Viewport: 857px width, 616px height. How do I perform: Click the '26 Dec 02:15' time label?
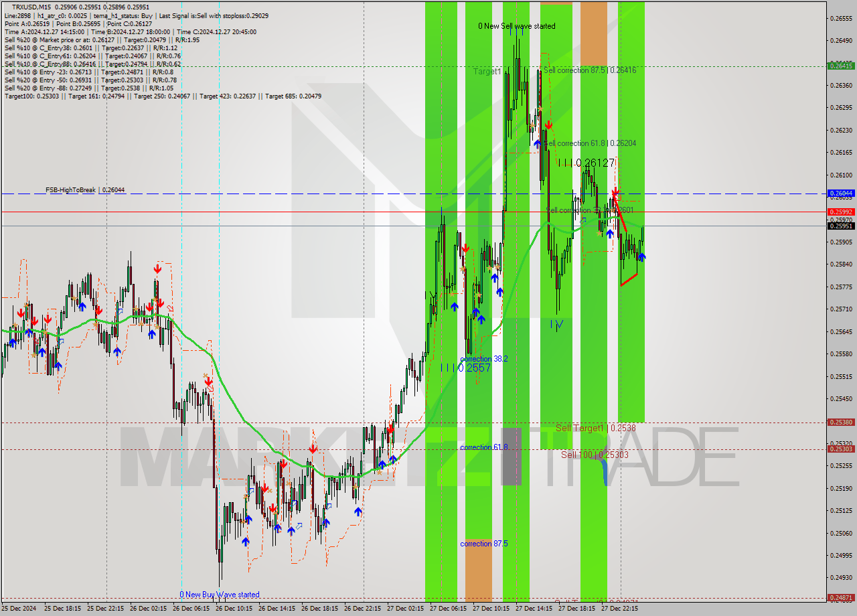click(148, 609)
